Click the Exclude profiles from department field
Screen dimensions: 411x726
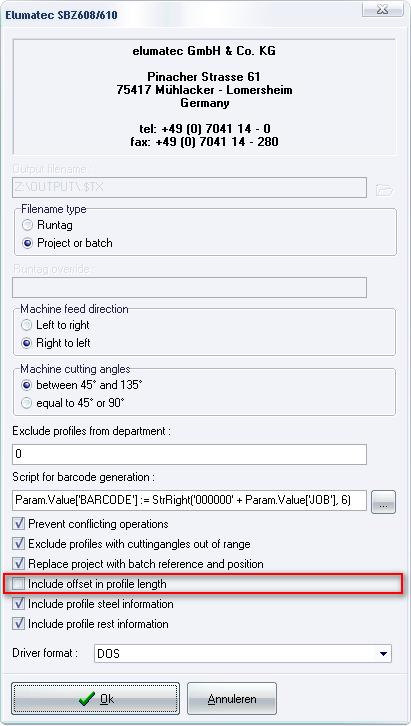point(189,454)
